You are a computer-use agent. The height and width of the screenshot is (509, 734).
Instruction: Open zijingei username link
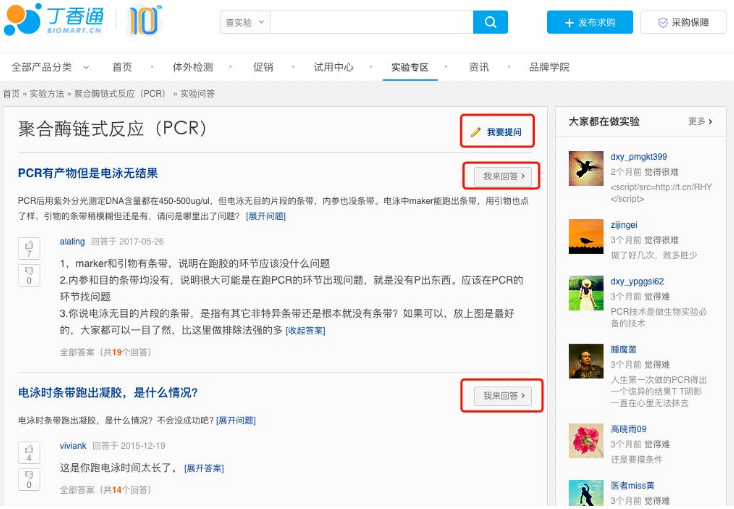tap(624, 225)
